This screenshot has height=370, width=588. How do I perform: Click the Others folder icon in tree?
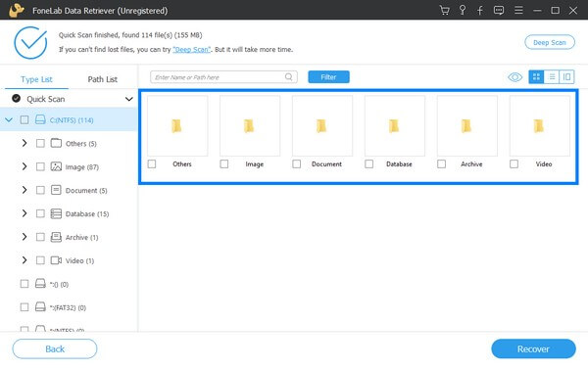click(56, 143)
